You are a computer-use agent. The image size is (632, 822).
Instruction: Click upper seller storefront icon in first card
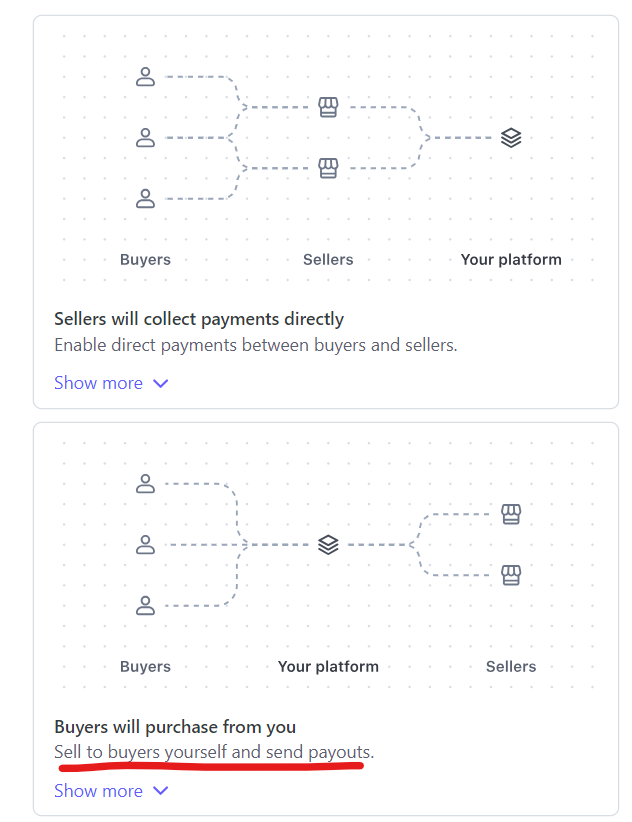tap(328, 107)
